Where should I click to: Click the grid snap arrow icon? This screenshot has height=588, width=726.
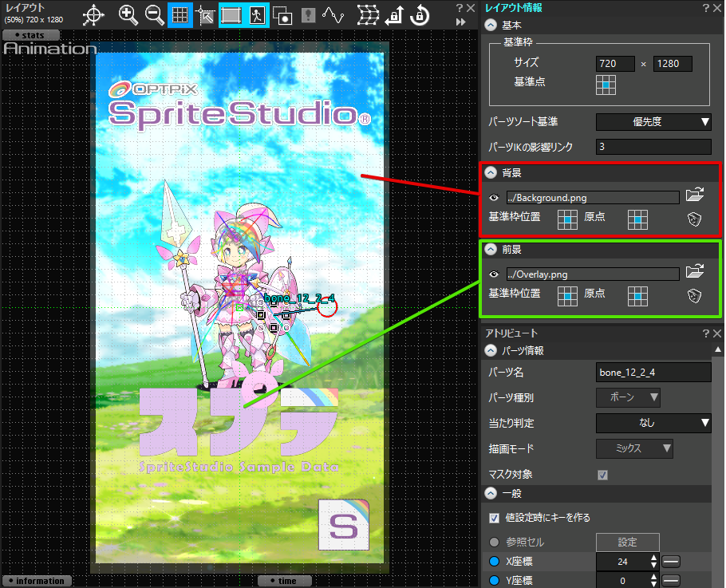pyautogui.click(x=205, y=15)
